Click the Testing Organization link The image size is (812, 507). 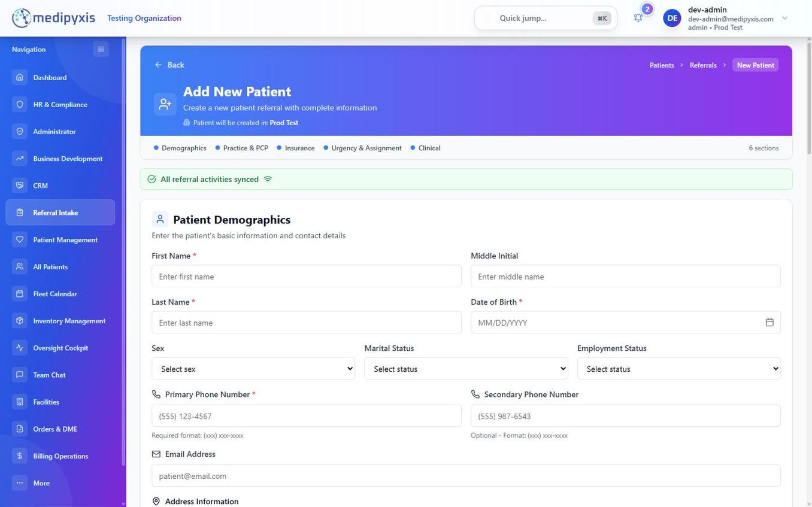tap(144, 18)
